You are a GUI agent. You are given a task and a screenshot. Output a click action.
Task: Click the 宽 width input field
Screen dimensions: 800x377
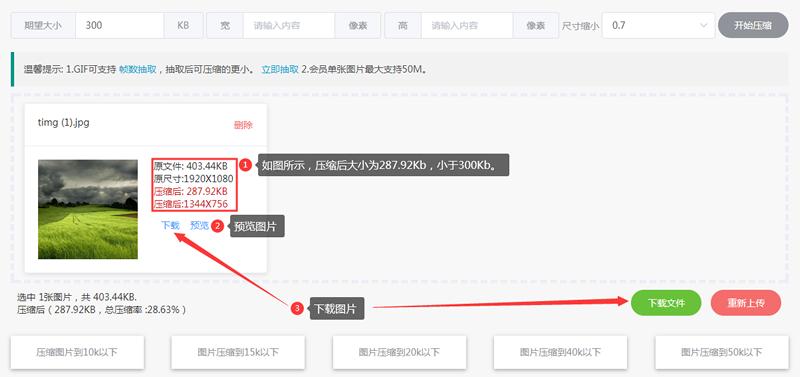(x=289, y=25)
